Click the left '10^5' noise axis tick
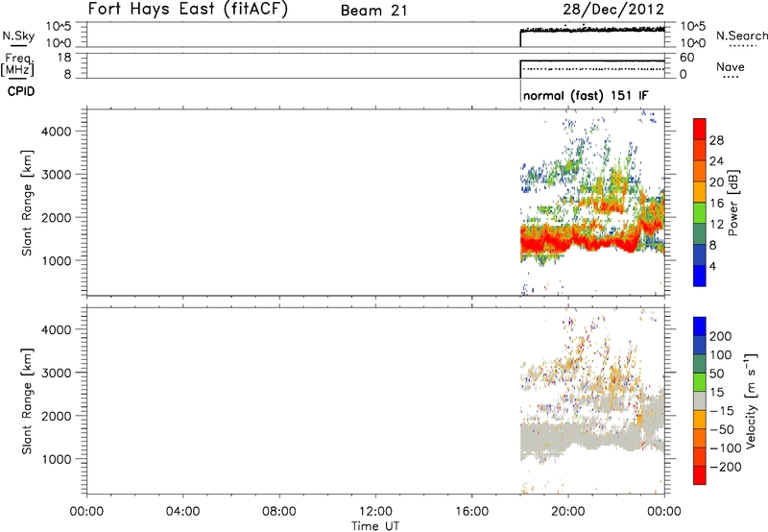 [59, 27]
